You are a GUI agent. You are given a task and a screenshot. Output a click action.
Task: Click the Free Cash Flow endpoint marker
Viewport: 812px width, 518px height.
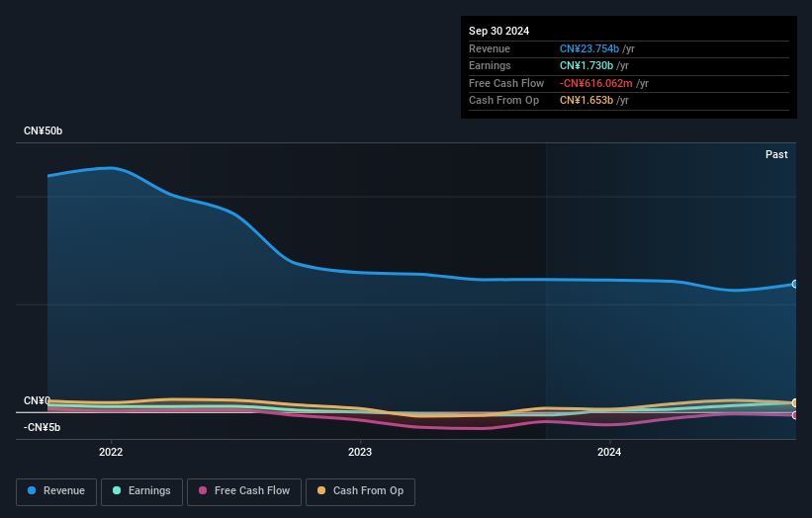(x=795, y=415)
